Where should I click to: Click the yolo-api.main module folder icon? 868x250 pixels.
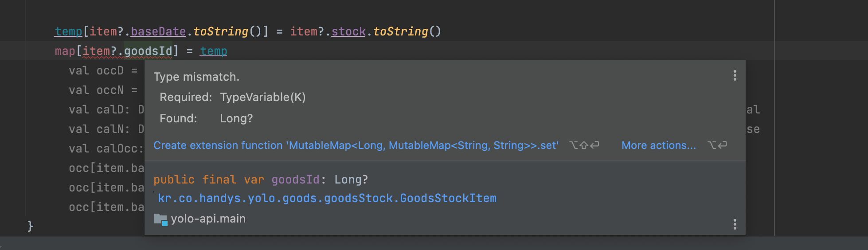(x=160, y=219)
